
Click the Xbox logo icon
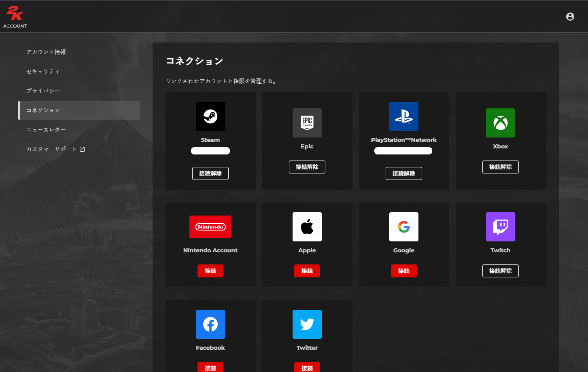coord(501,123)
